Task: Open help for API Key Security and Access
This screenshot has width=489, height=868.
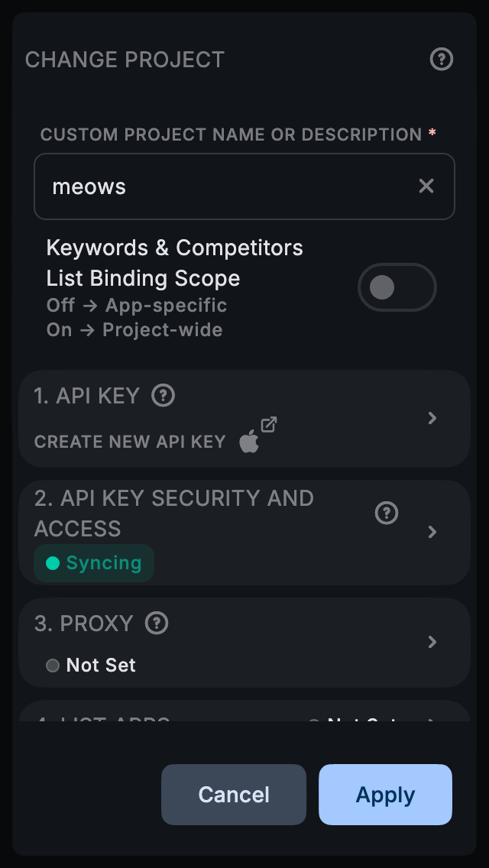Action: (387, 513)
